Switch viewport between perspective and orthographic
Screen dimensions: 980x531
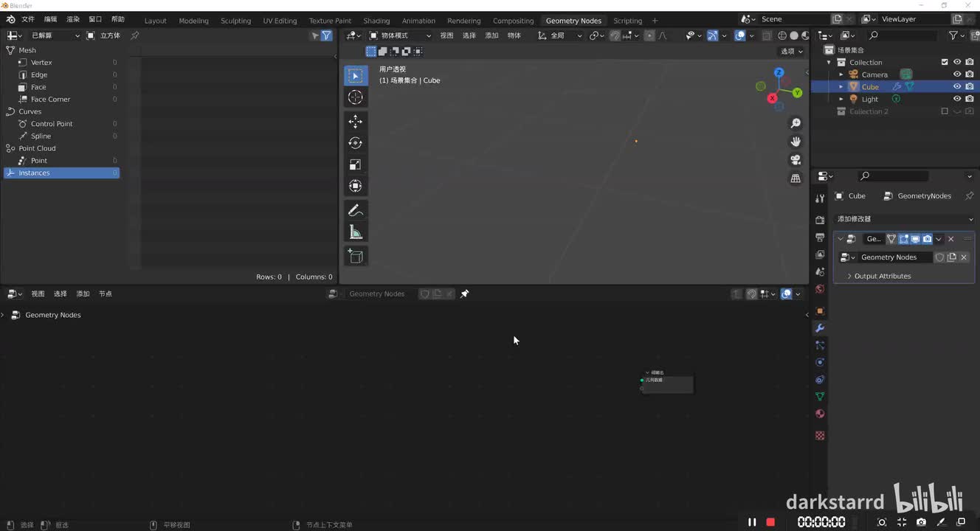pos(796,178)
